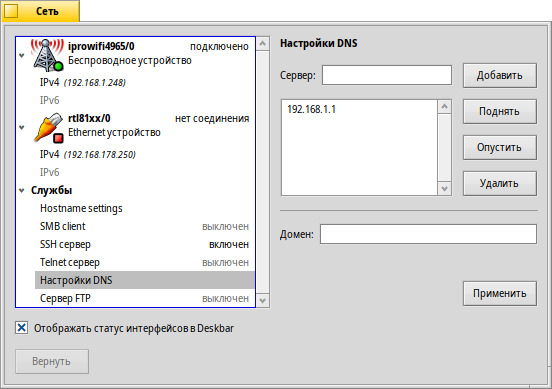Click the подключено status text
Viewport: 552px width, 389px height.
[x=219, y=46]
